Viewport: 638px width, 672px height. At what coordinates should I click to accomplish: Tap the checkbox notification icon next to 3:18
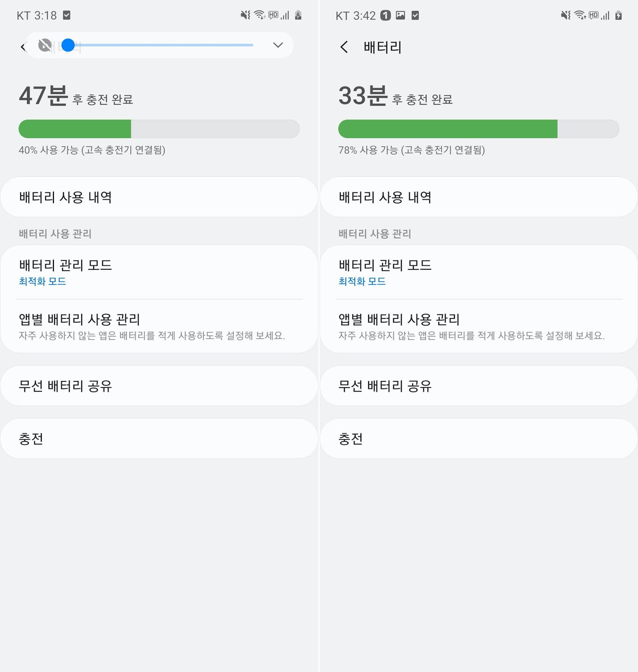coord(66,16)
